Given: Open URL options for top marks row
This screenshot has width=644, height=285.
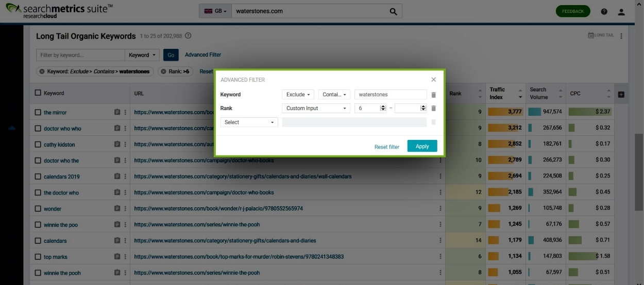Looking at the screenshot, I should click(x=440, y=256).
